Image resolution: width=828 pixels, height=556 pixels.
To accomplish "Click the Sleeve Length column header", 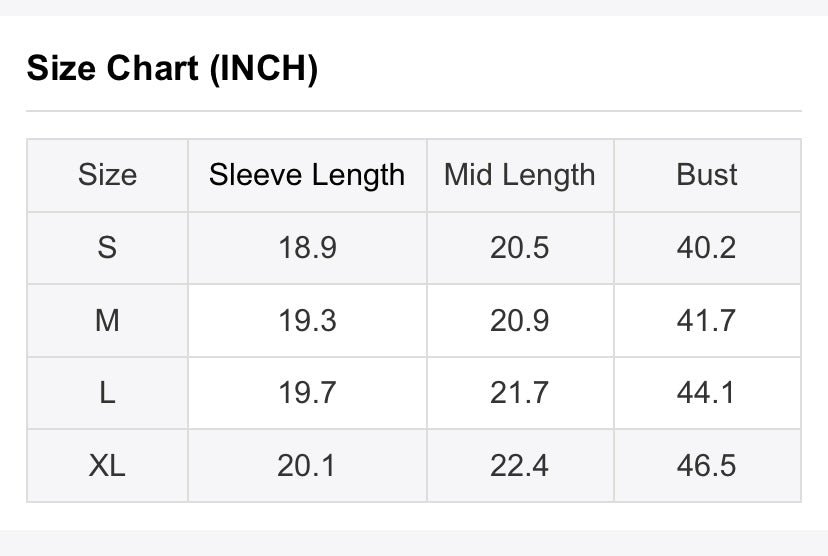I will [x=307, y=175].
